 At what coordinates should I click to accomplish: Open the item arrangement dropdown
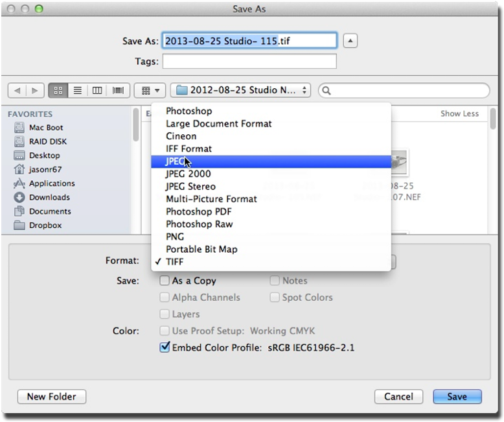pyautogui.click(x=150, y=91)
